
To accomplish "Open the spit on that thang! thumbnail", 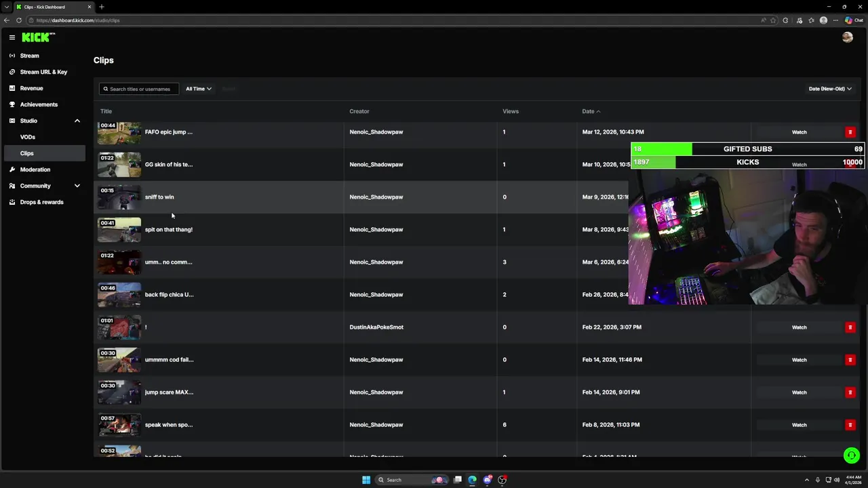I will point(119,230).
